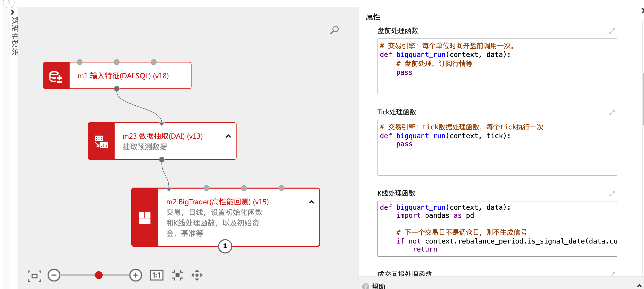Enlarge the K线处理函数 code editor
644x289 pixels.
(x=612, y=193)
